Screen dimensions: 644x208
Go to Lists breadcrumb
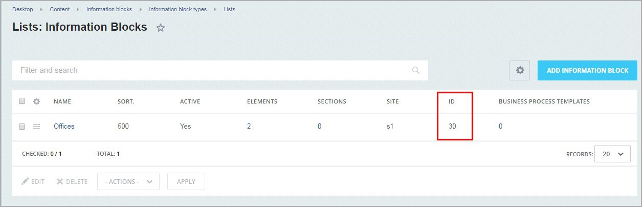(230, 9)
